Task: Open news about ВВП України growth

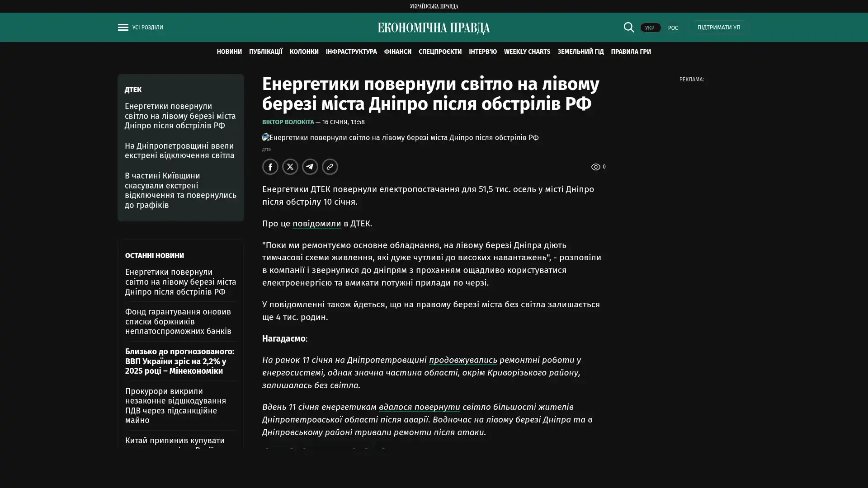Action: click(x=180, y=361)
